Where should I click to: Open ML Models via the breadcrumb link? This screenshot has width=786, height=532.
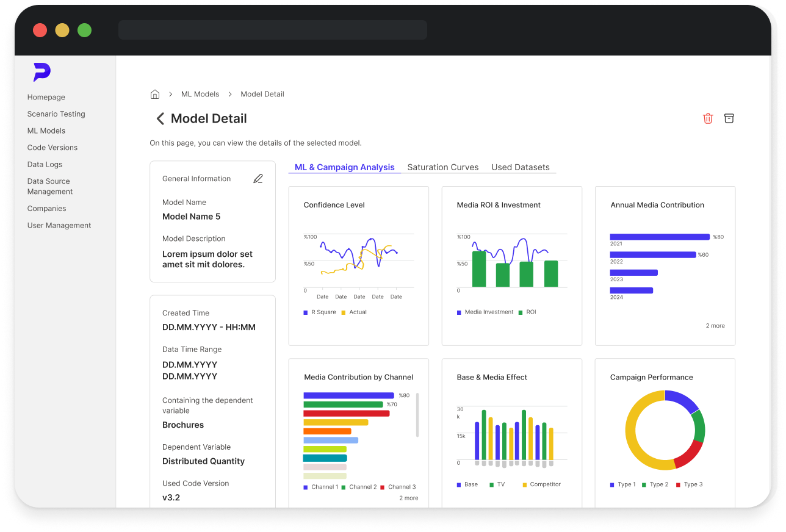pyautogui.click(x=200, y=94)
